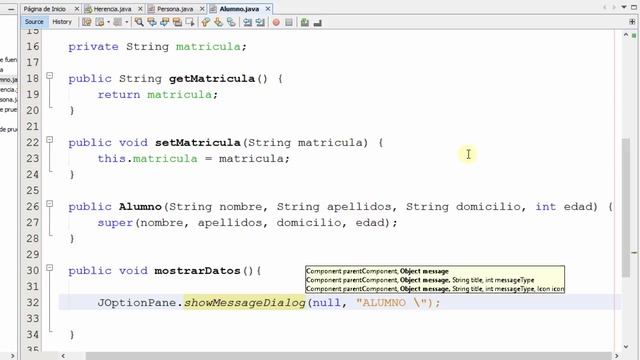
Task: Go to Previous Bookmark icon
Action: pos(205,22)
